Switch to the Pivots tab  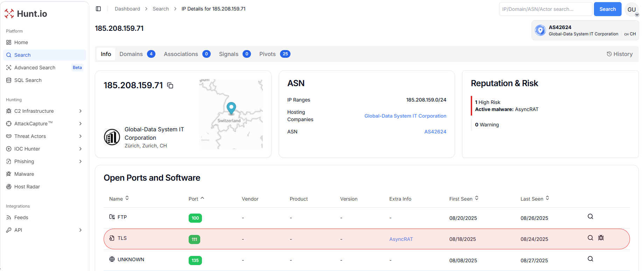point(275,54)
